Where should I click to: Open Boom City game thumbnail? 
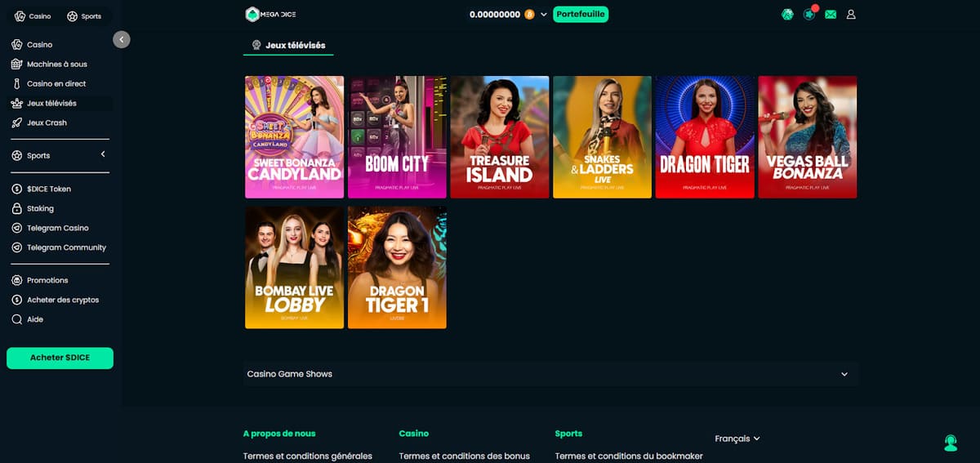tap(397, 137)
